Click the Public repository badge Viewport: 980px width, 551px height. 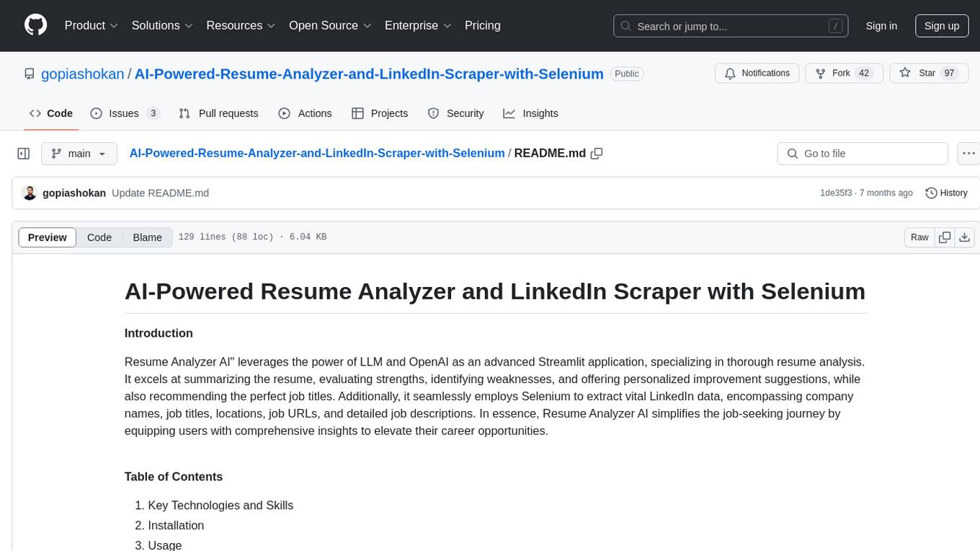(627, 74)
